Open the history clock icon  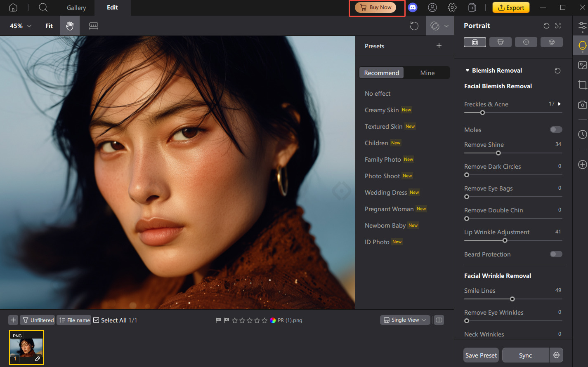(x=582, y=134)
